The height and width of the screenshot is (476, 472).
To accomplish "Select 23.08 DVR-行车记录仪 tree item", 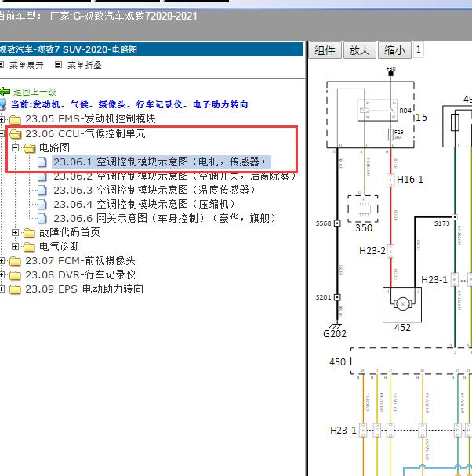I will [80, 274].
